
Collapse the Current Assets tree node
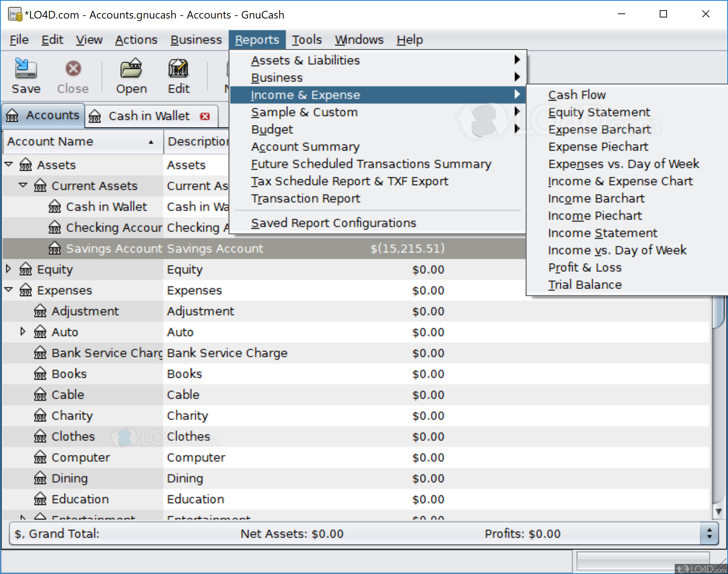tap(23, 185)
